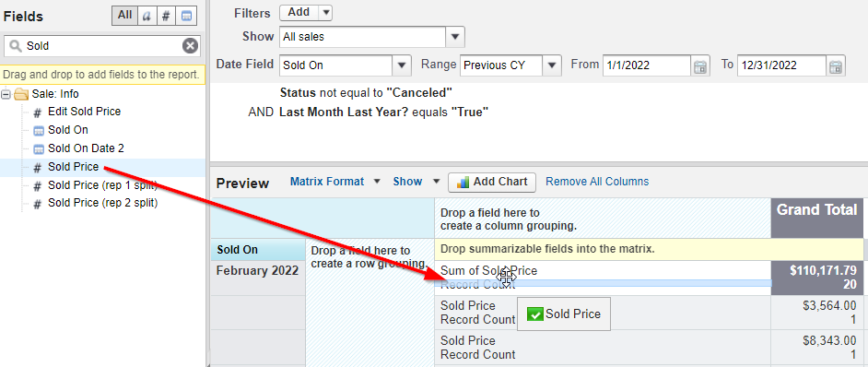Show all field types with All

[124, 16]
